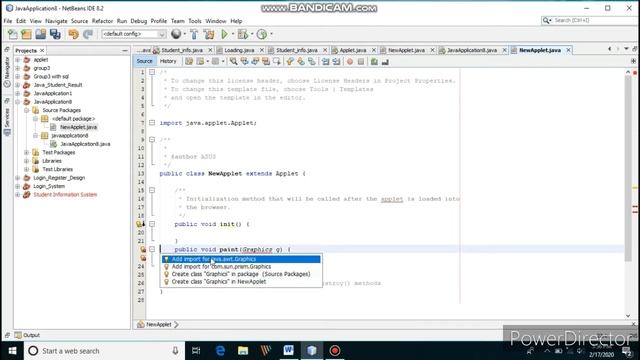Click the New File toolbar icon
This screenshot has height=360, width=640.
13,34
